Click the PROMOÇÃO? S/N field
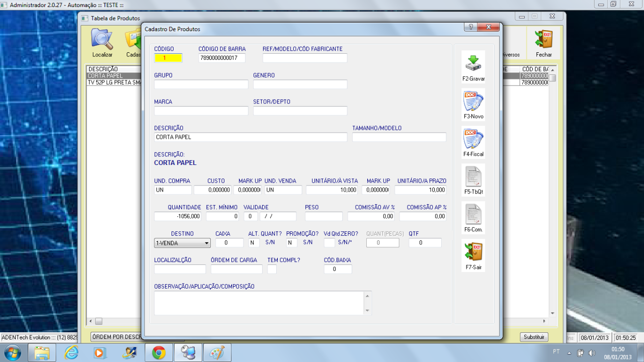 click(x=291, y=243)
